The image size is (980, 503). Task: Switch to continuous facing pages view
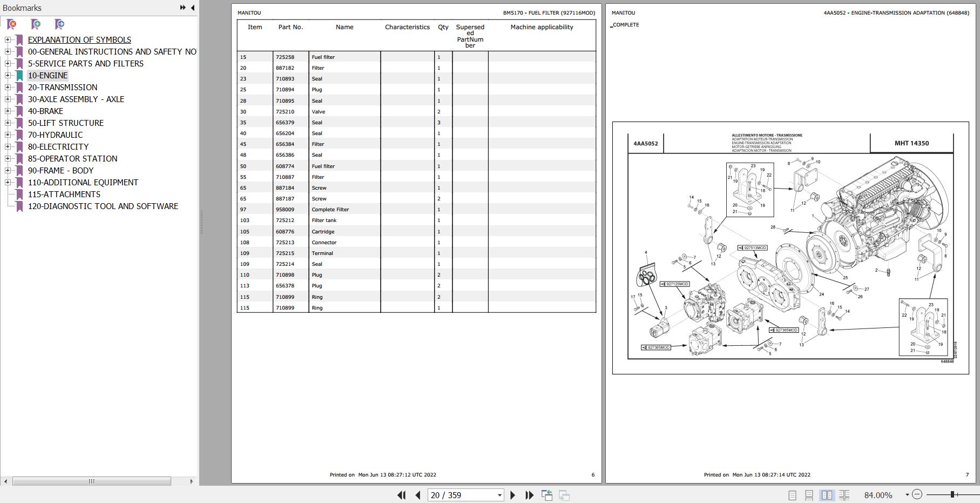pyautogui.click(x=844, y=495)
